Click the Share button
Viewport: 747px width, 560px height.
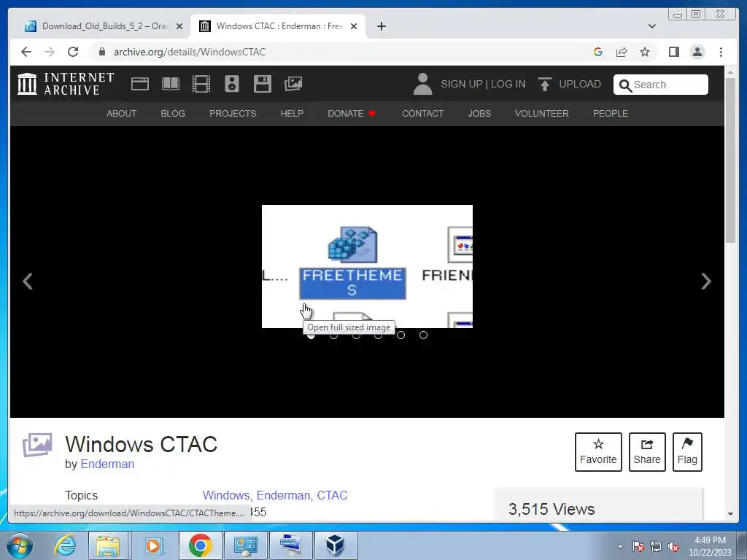coord(647,452)
